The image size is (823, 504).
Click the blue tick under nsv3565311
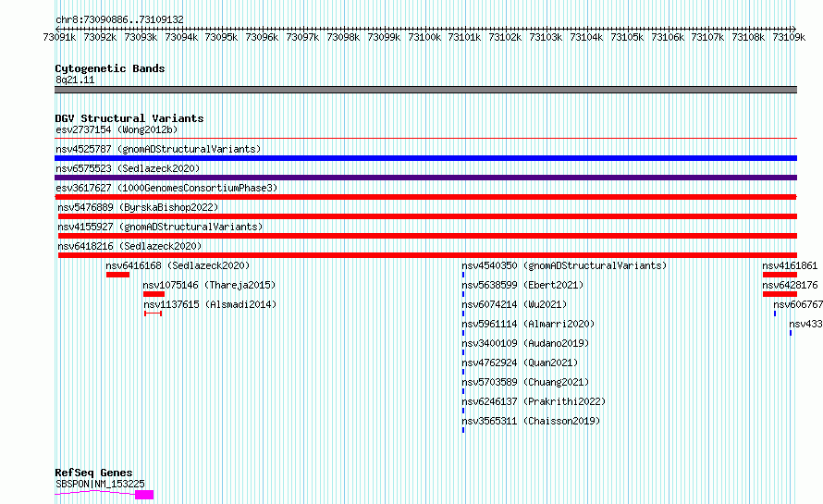[463, 430]
